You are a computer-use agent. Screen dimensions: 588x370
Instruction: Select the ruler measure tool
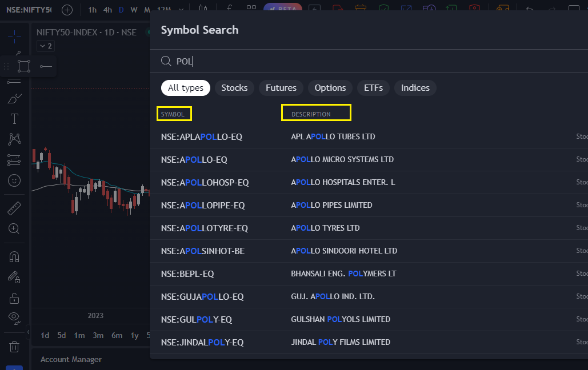click(x=14, y=208)
